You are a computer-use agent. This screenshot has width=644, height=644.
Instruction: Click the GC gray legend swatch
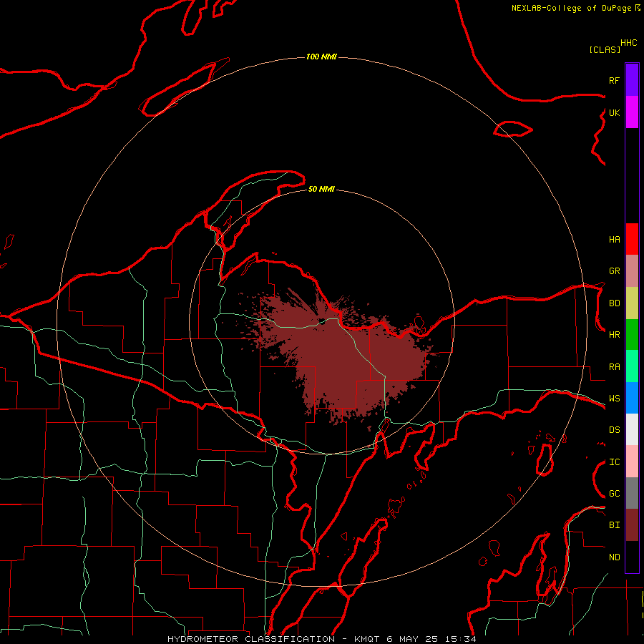(x=632, y=493)
